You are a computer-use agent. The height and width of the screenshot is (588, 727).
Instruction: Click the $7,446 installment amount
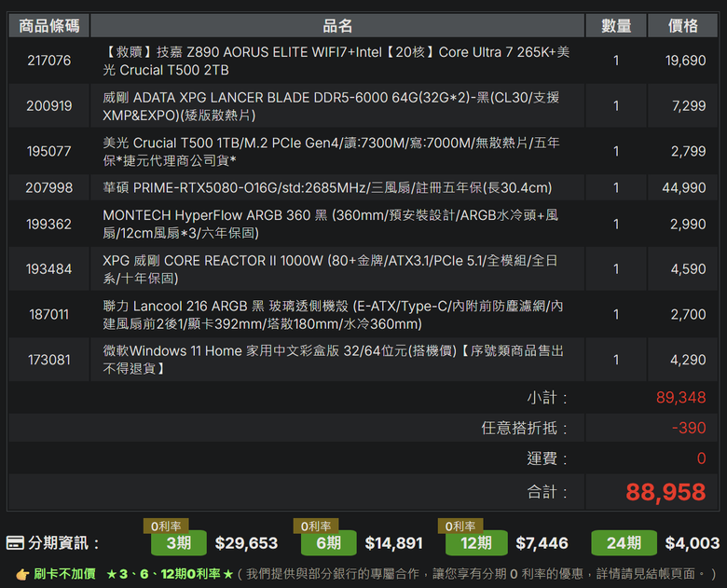[x=542, y=543]
